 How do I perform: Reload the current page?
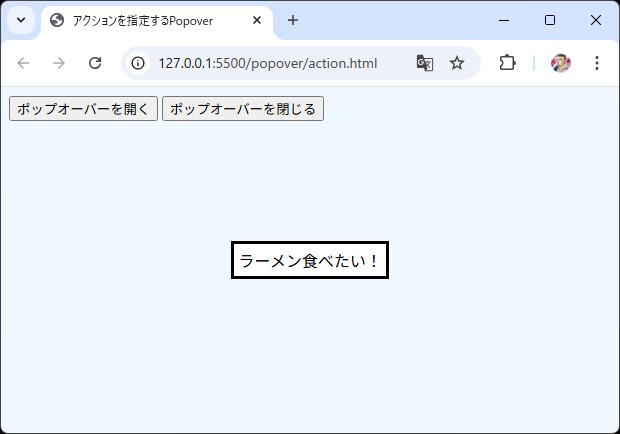click(95, 63)
